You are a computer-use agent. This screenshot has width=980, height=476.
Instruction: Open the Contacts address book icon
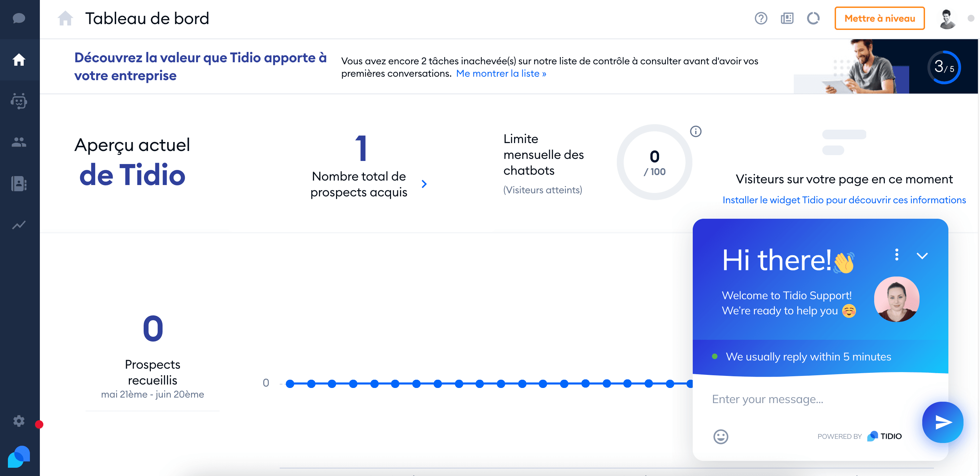pos(19,184)
